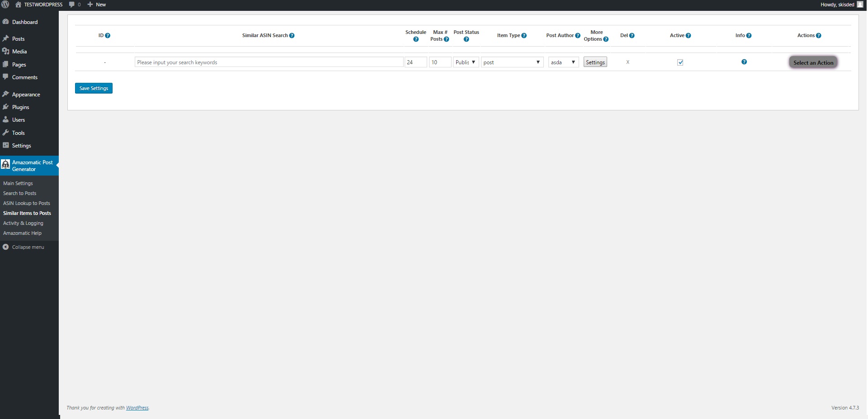Image resolution: width=868 pixels, height=419 pixels.
Task: Click the Post Status help icon
Action: (x=467, y=39)
